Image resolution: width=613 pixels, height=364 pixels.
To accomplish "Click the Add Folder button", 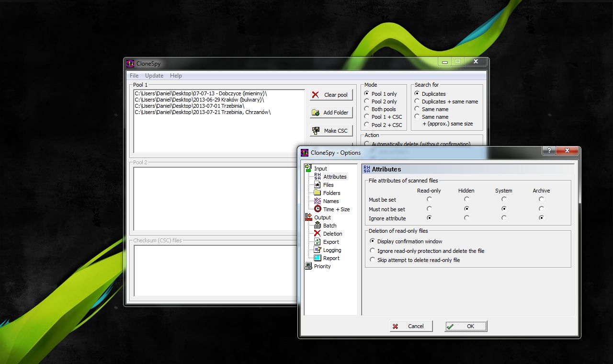I will pos(331,113).
